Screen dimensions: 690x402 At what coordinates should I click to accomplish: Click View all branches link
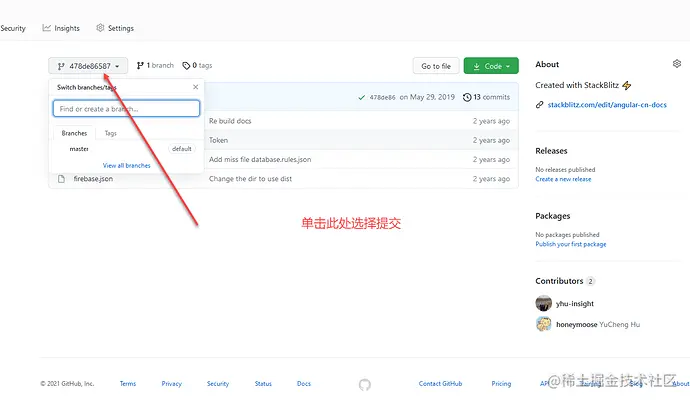(126, 165)
